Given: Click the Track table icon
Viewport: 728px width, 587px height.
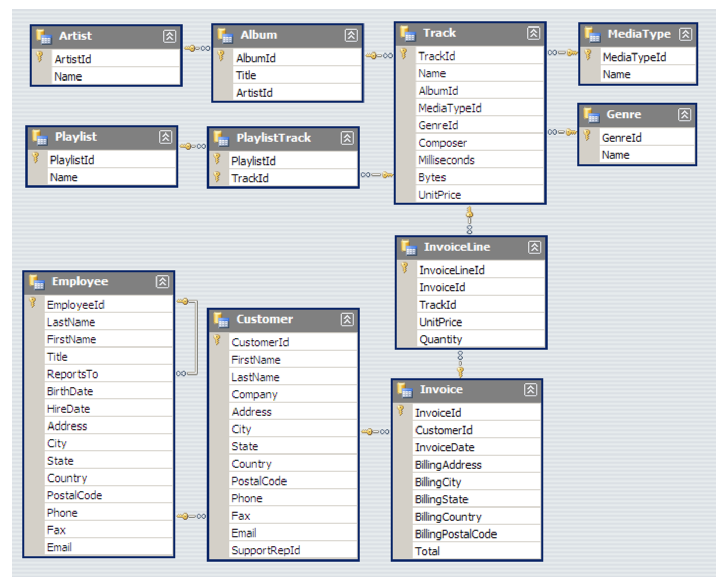Looking at the screenshot, I should point(408,33).
